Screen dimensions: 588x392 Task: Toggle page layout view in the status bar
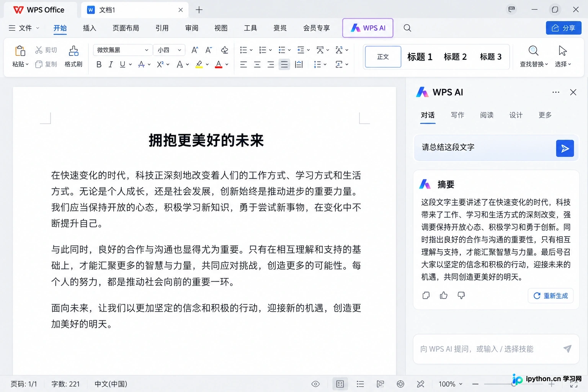tap(340, 384)
